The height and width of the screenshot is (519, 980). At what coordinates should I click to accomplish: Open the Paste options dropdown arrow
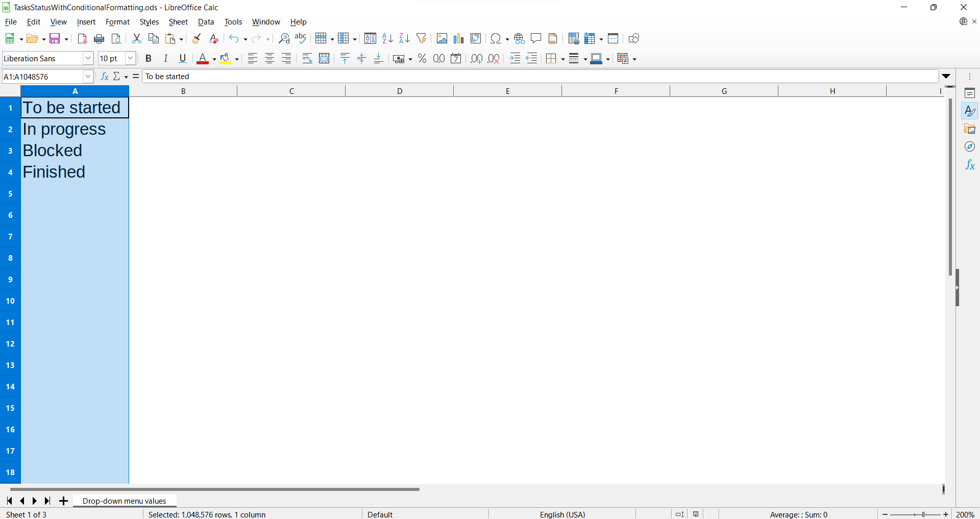(x=181, y=39)
